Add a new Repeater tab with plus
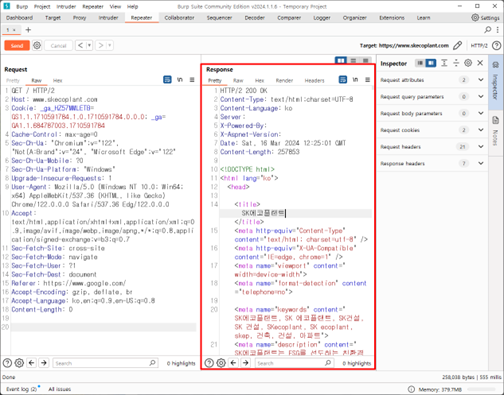The height and width of the screenshot is (395, 504). tap(28, 30)
